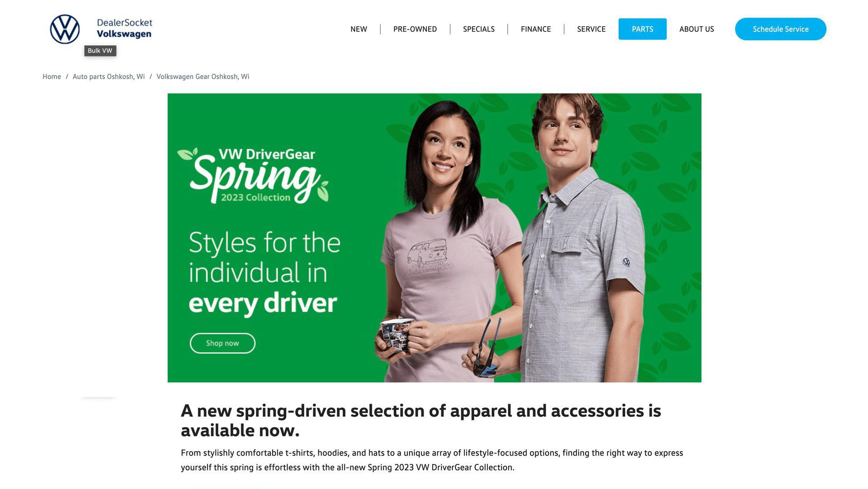Image resolution: width=868 pixels, height=489 pixels.
Task: Open Auto parts Oshkosh, Wi breadcrumb
Action: tap(108, 76)
